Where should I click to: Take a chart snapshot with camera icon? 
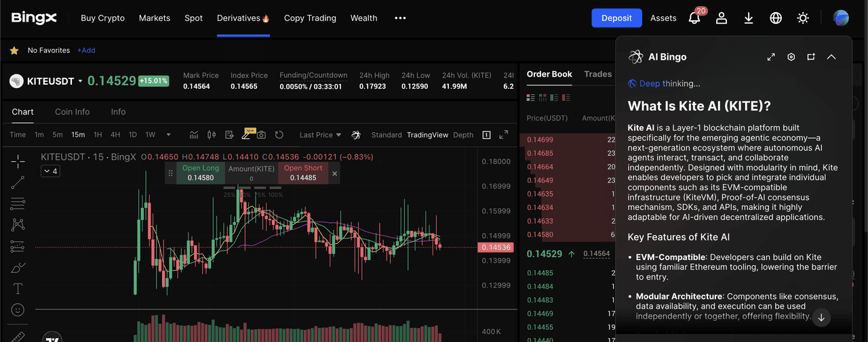pyautogui.click(x=261, y=135)
